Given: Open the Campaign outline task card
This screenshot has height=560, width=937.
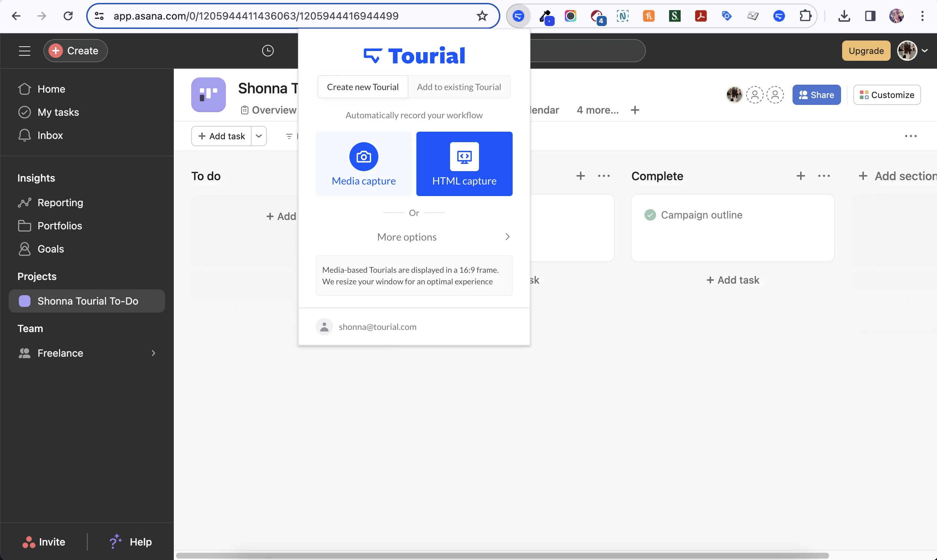Looking at the screenshot, I should click(732, 228).
